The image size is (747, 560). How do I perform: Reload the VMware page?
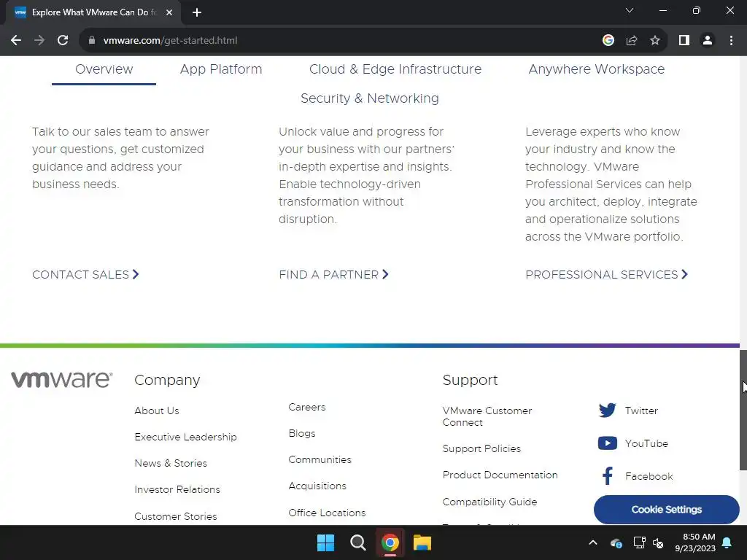click(63, 41)
